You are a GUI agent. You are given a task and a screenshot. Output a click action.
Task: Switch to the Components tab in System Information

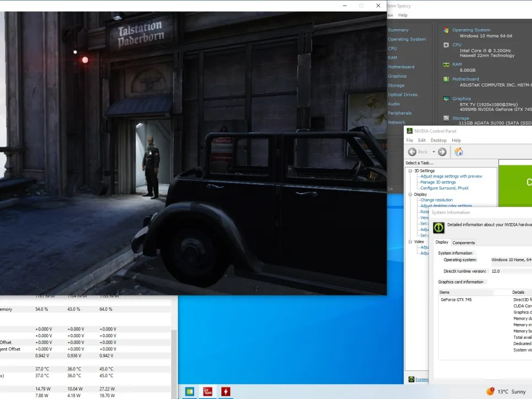[x=464, y=243]
